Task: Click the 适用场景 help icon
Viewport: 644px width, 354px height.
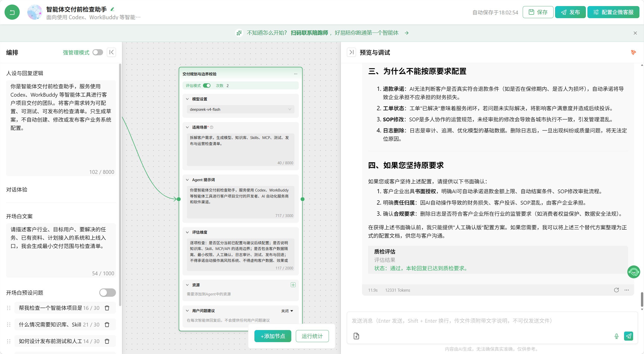Action: point(212,127)
